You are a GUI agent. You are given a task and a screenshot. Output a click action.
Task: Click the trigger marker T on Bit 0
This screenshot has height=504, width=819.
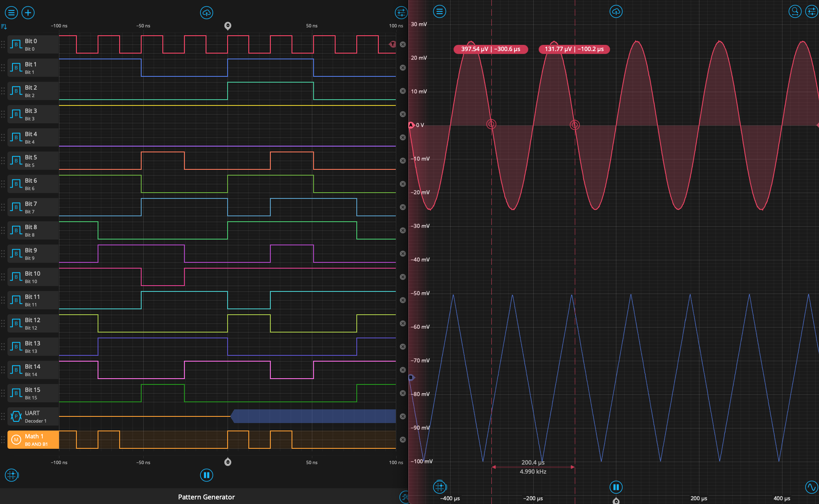click(x=392, y=44)
